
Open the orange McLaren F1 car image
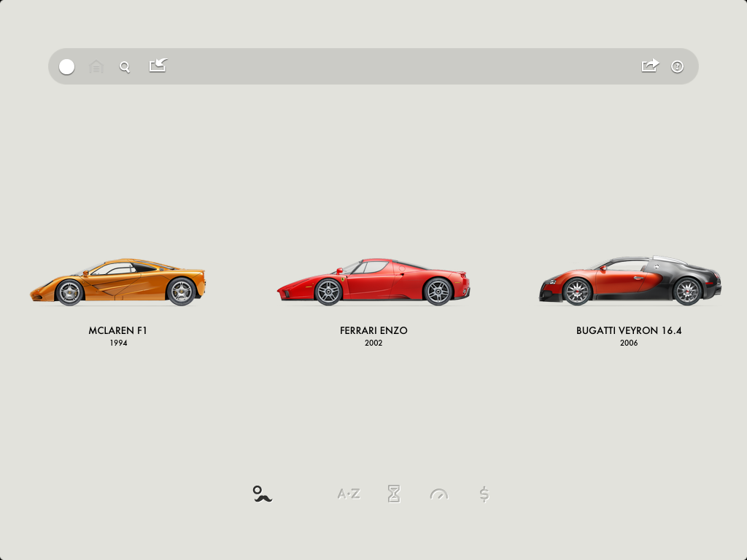coord(117,282)
